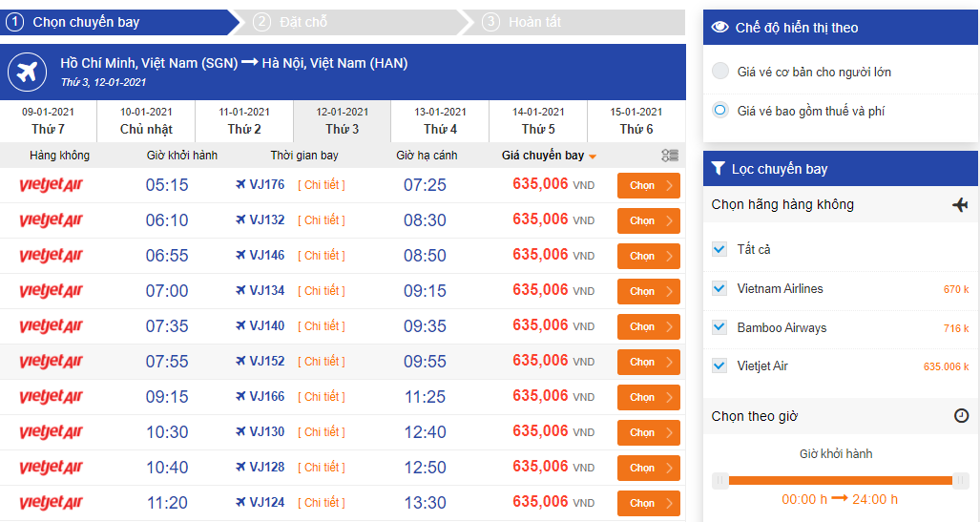Click the plane icon next to VJ132

click(x=240, y=220)
